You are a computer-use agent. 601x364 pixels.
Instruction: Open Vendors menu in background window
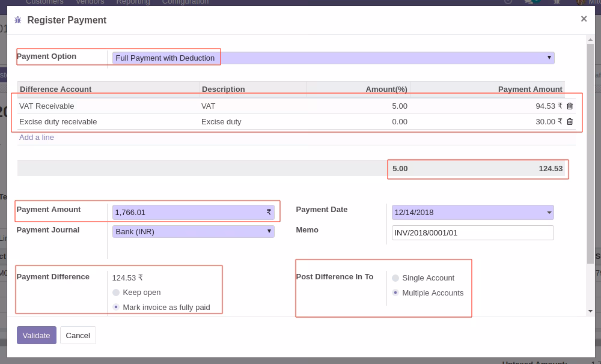click(x=90, y=2)
